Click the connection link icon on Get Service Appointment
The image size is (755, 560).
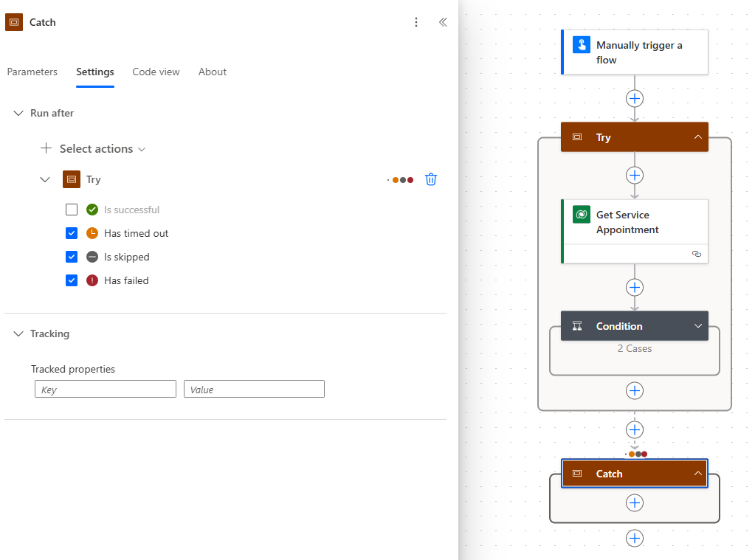[696, 253]
